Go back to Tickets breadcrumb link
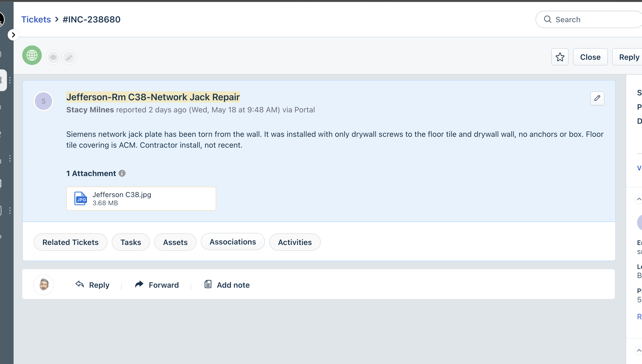642x364 pixels. point(36,20)
